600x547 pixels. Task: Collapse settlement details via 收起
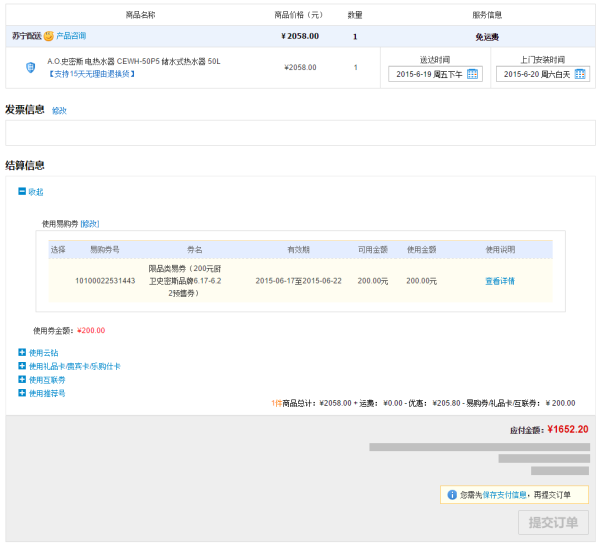[36, 192]
